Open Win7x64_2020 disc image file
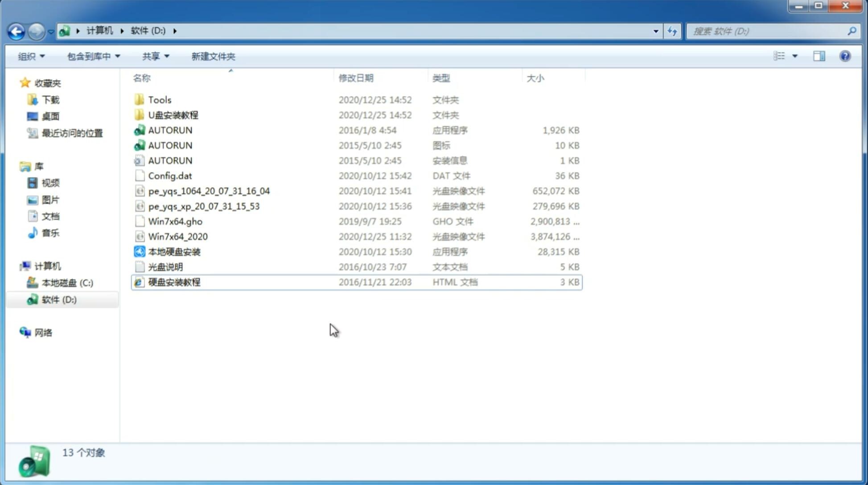868x485 pixels. click(177, 237)
